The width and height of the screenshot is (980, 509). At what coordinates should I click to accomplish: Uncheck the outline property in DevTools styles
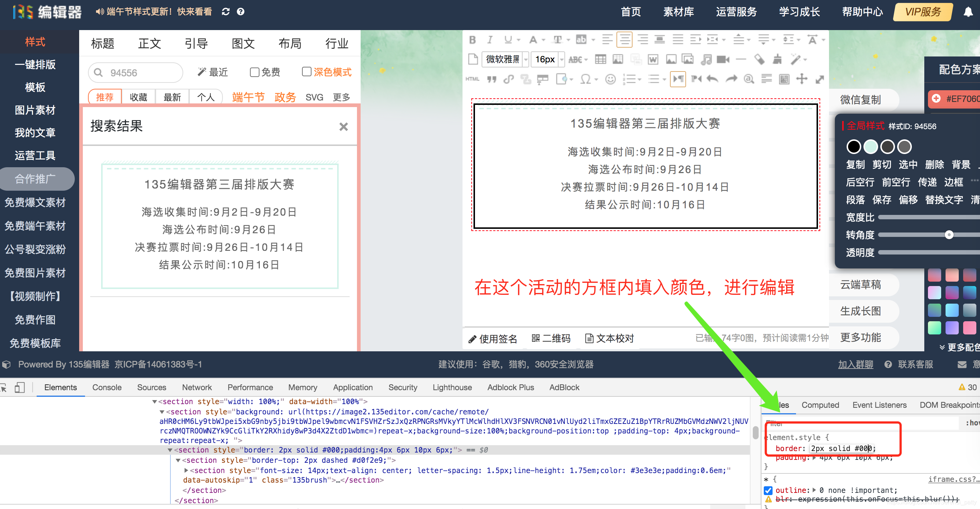point(769,490)
